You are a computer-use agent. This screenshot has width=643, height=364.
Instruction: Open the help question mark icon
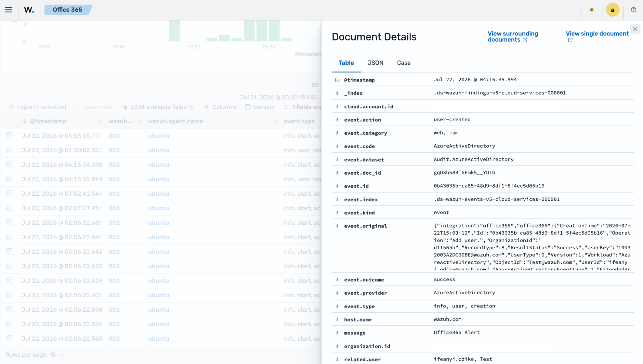coord(633,10)
